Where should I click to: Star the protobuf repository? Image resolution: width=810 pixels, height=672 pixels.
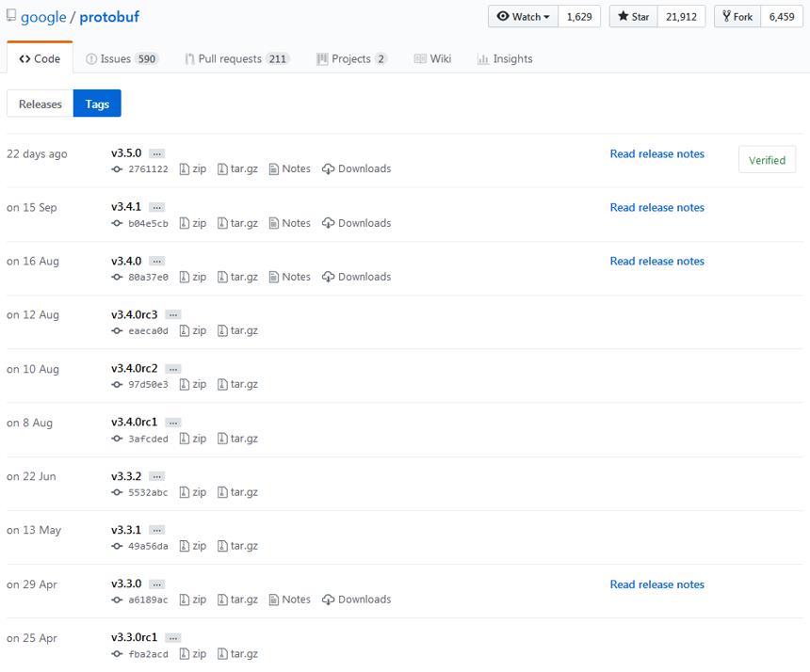633,17
